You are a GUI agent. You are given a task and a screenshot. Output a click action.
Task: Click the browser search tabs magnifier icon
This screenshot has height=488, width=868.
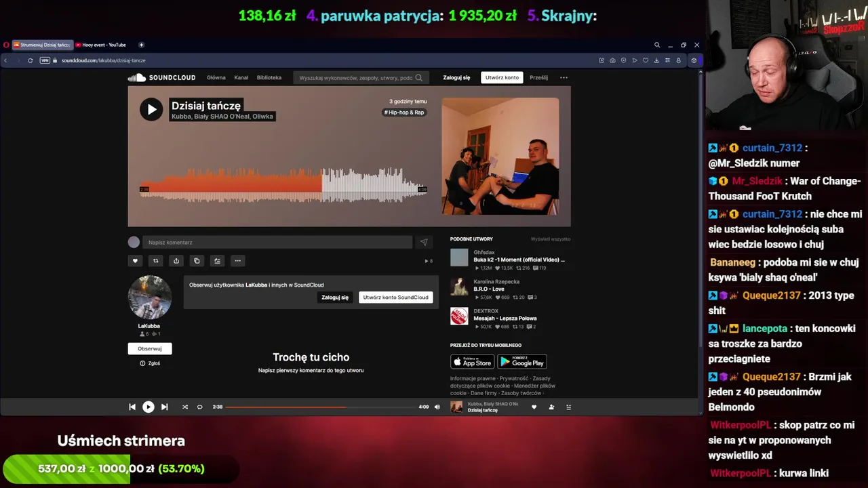(656, 45)
